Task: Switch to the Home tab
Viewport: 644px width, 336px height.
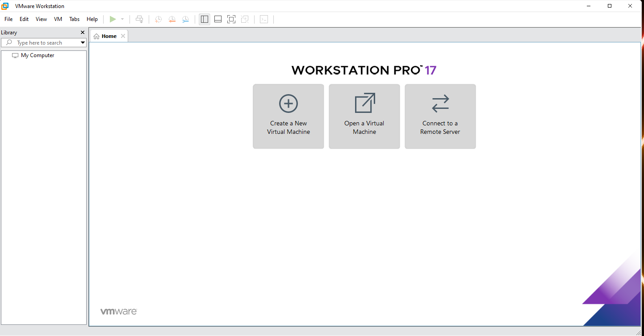Action: point(109,36)
